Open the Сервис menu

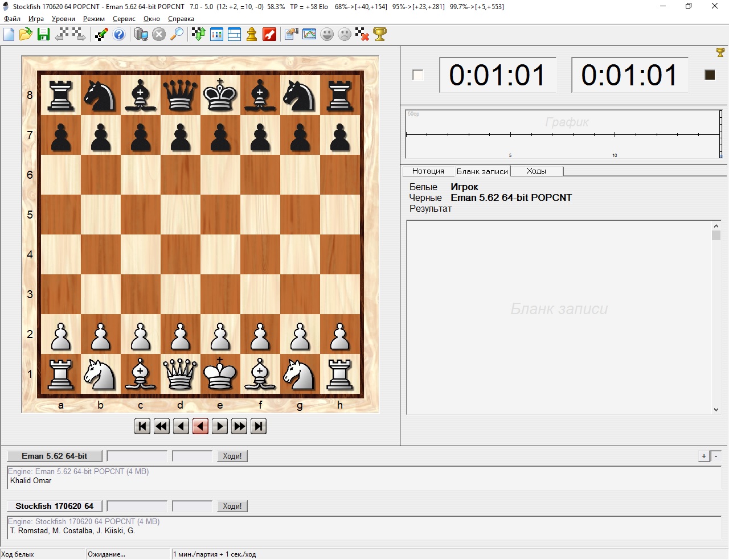click(124, 19)
